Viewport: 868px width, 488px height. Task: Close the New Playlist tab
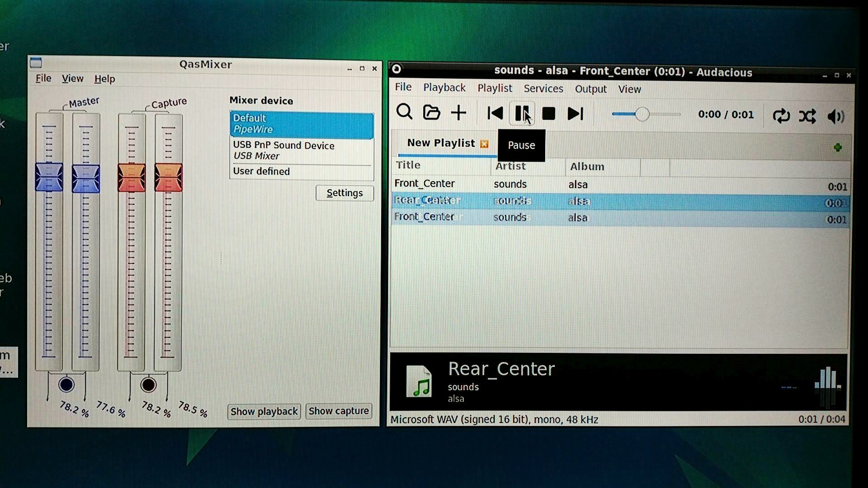pos(484,144)
